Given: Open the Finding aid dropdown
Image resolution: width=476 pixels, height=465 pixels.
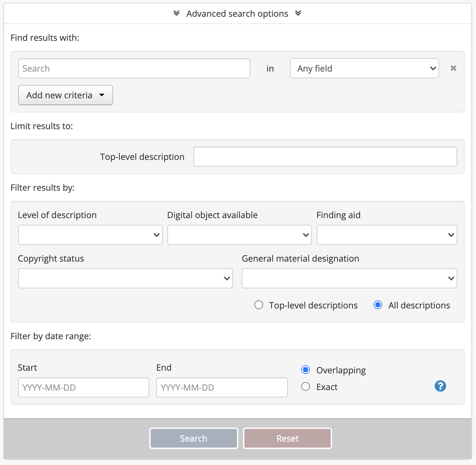Looking at the screenshot, I should click(x=386, y=235).
